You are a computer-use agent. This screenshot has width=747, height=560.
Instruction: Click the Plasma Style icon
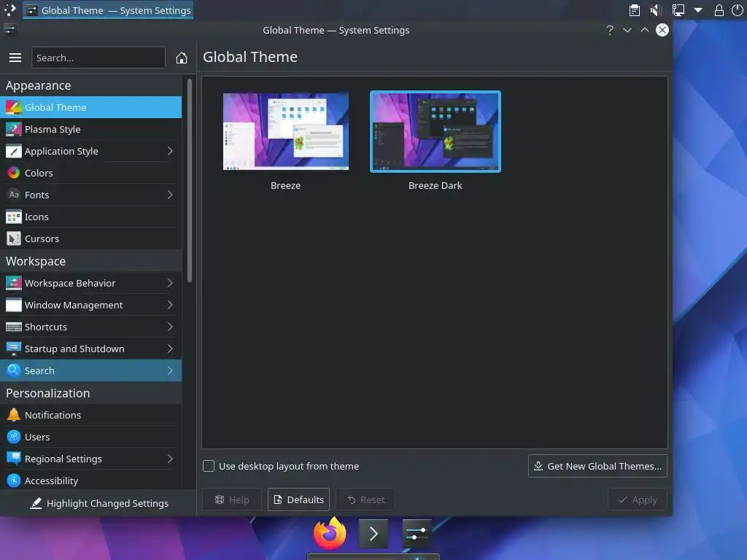pyautogui.click(x=13, y=130)
